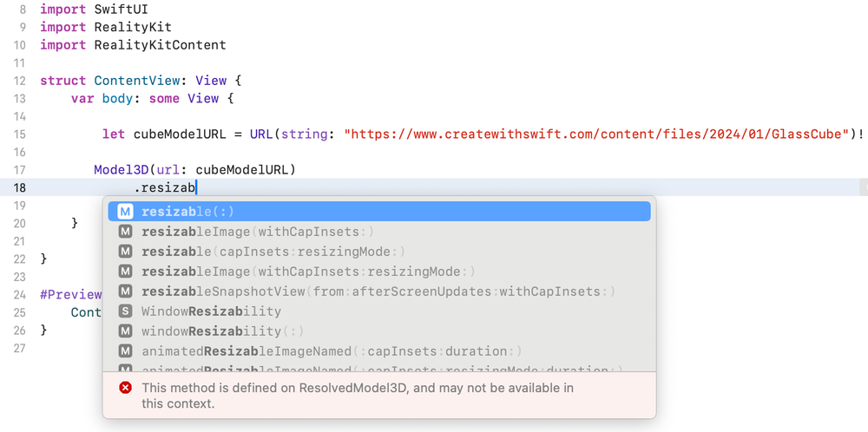The height and width of the screenshot is (432, 868).
Task: Click the method icon beside resizable(:)
Action: click(x=126, y=212)
